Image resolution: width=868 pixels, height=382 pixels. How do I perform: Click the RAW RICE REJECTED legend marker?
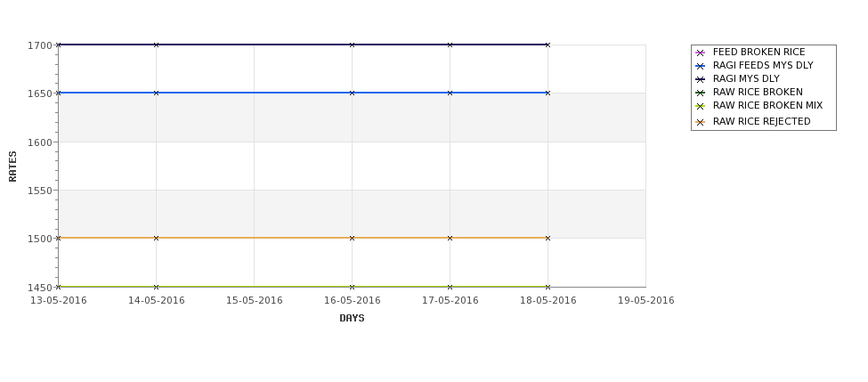[700, 122]
